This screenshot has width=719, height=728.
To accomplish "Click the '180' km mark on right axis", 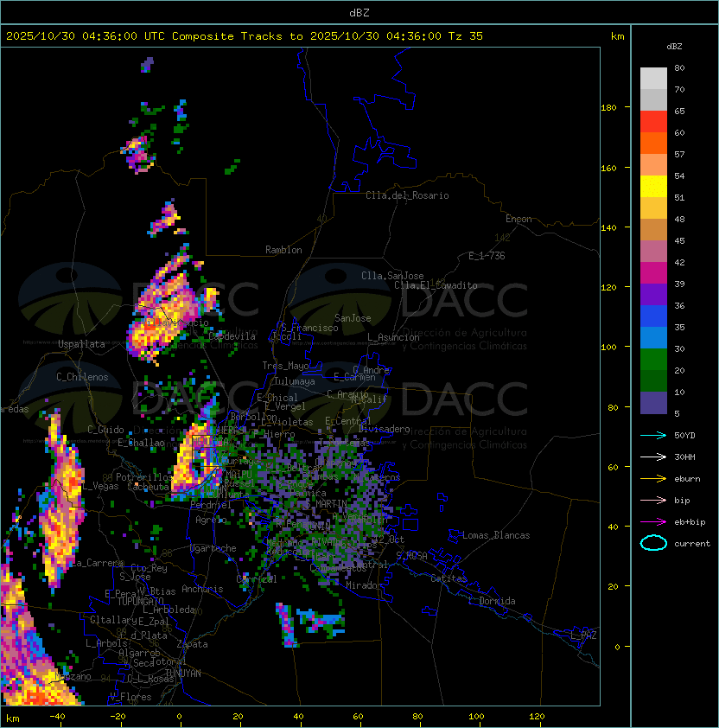I will pyautogui.click(x=608, y=108).
